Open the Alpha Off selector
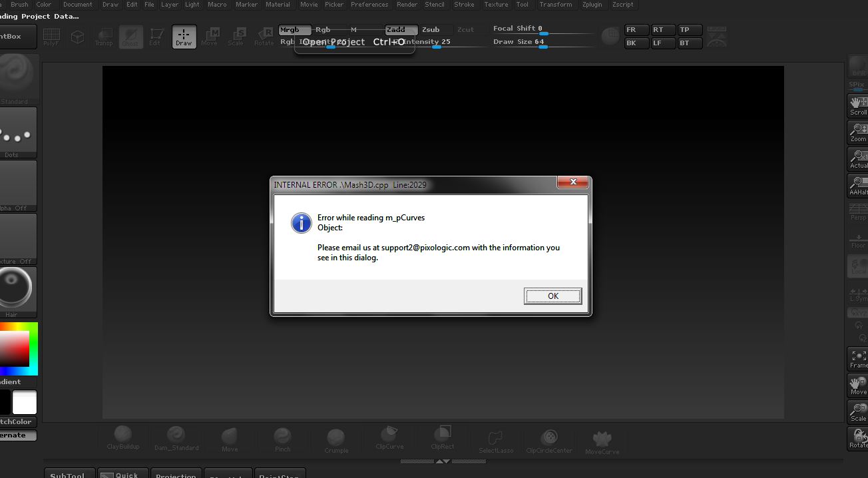The height and width of the screenshot is (478, 868). coord(17,186)
